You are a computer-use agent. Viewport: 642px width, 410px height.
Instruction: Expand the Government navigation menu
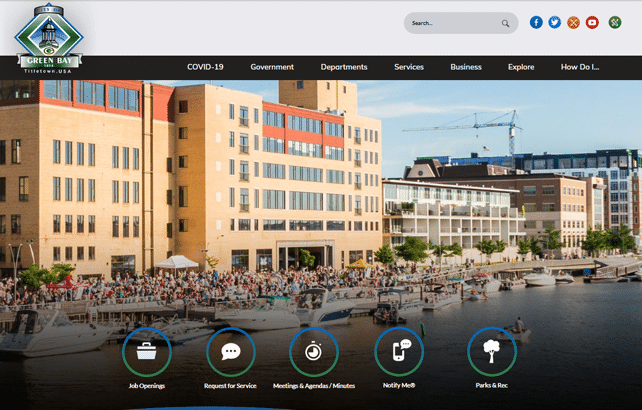click(272, 67)
